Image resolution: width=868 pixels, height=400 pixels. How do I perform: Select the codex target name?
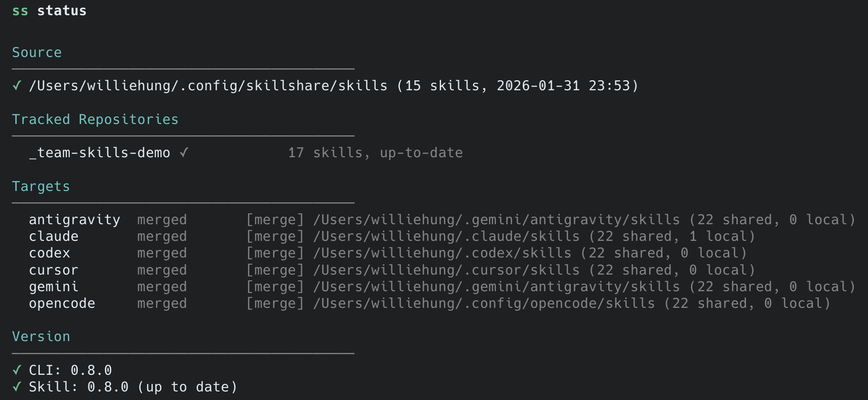49,253
